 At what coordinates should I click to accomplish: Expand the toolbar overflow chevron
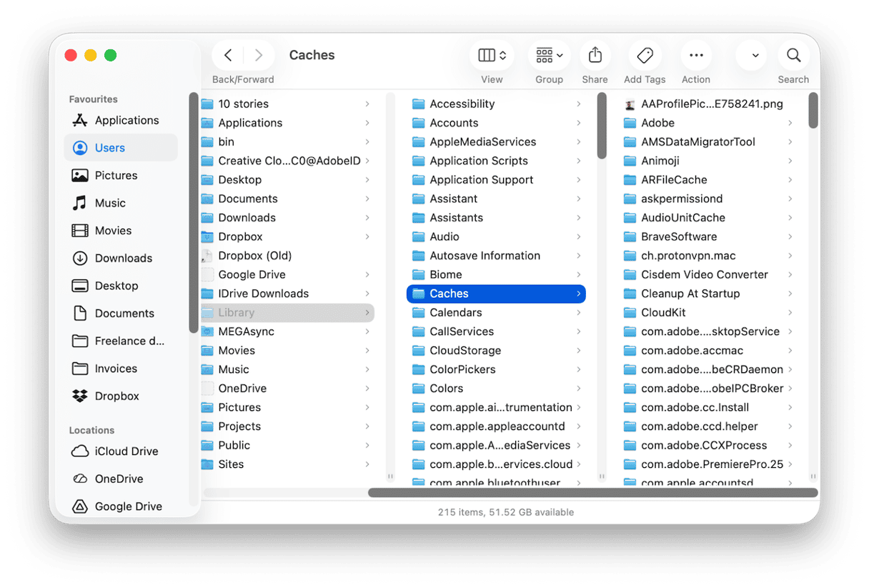755,56
